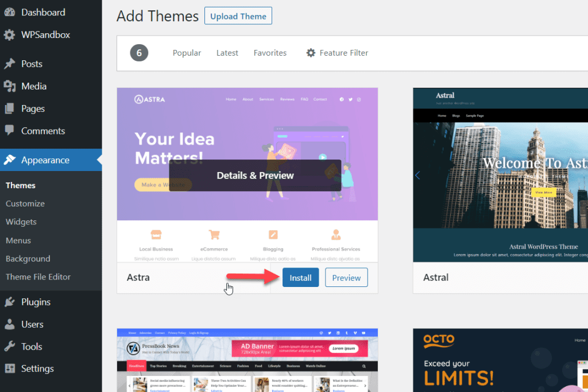Click Details & Preview on Astra theme
The width and height of the screenshot is (588, 392).
[x=256, y=176]
